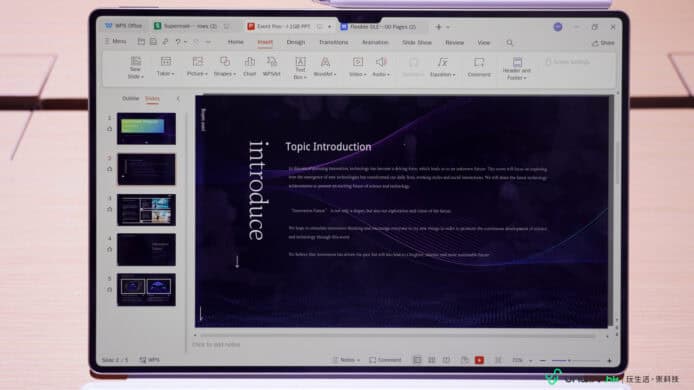Toggle the Comment pane in status bar
The width and height of the screenshot is (694, 390).
pyautogui.click(x=386, y=360)
